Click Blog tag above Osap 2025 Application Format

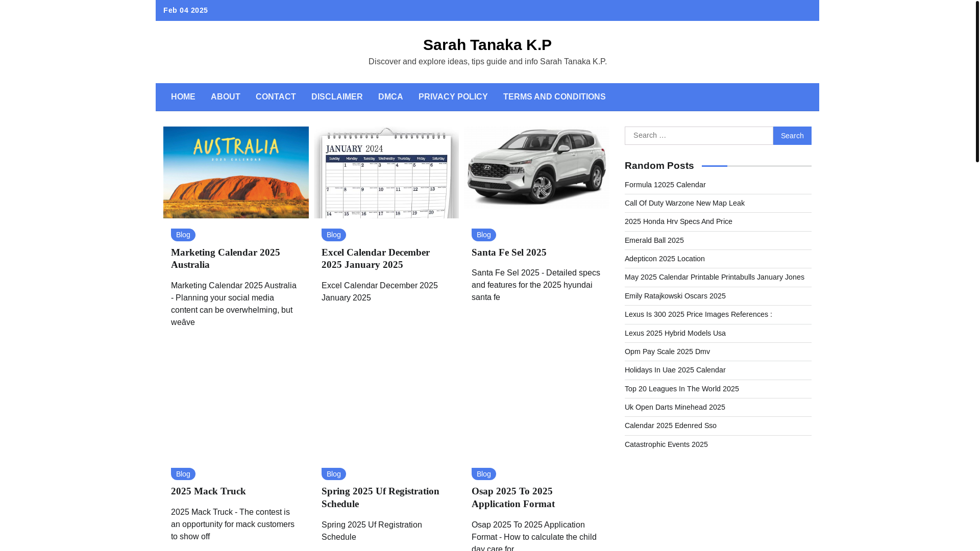pos(484,474)
